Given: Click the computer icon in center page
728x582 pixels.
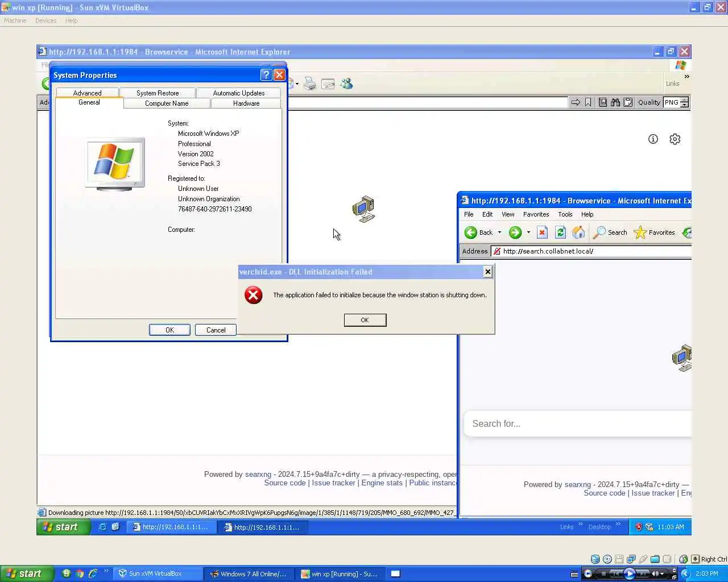Looking at the screenshot, I should click(363, 209).
